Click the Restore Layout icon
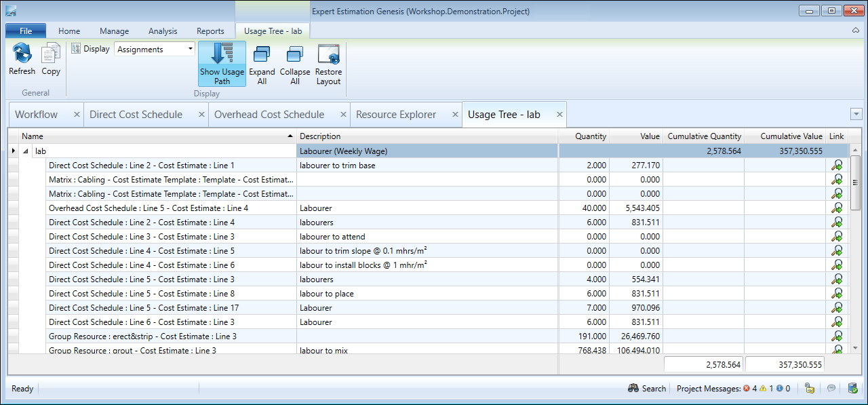This screenshot has height=405, width=868. [328, 54]
